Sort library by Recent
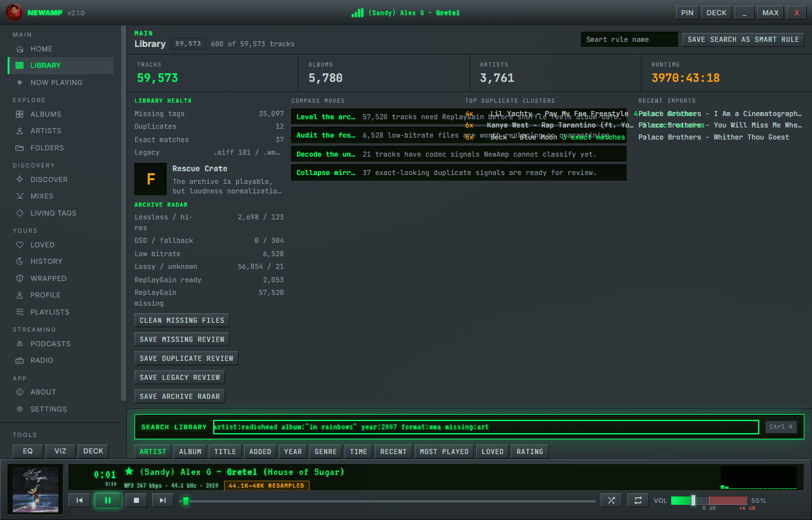Image resolution: width=812 pixels, height=520 pixels. coord(393,452)
